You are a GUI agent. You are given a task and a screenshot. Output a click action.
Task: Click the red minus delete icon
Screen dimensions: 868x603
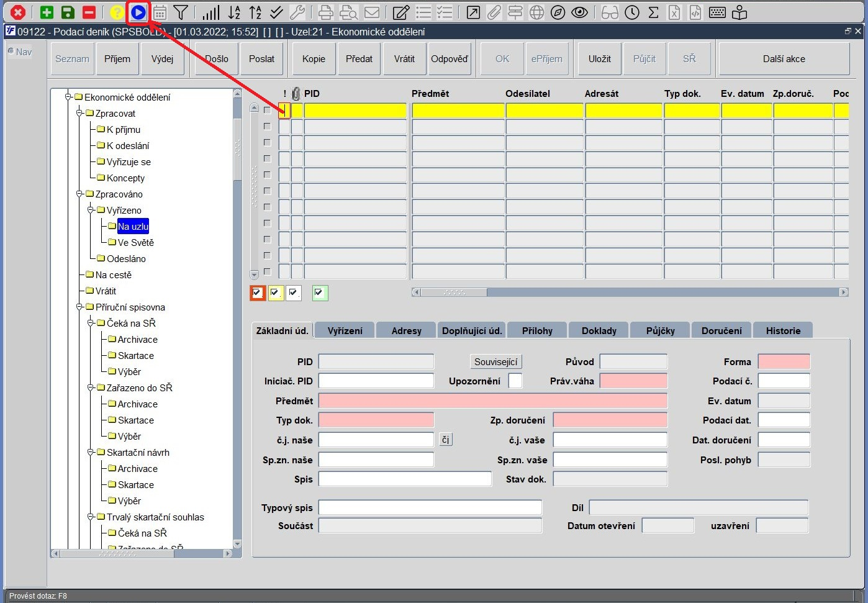[89, 12]
